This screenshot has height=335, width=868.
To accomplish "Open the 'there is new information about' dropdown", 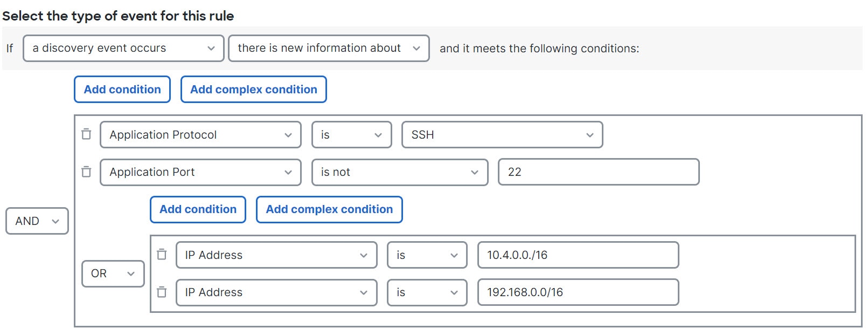I will tap(329, 49).
